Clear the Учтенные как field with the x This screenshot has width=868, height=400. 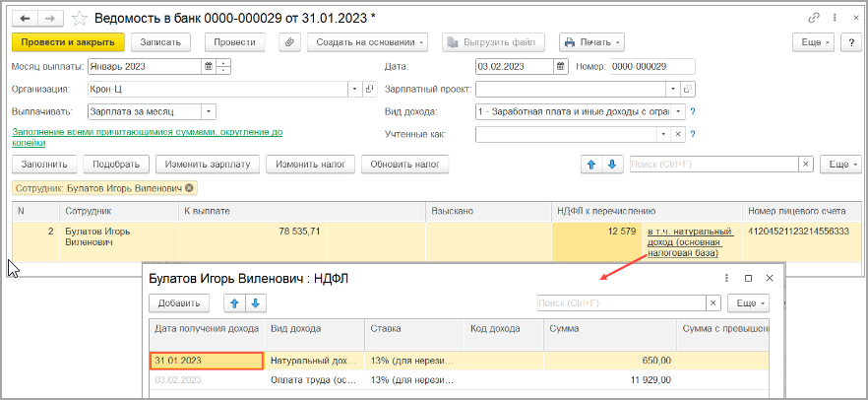pyautogui.click(x=678, y=134)
